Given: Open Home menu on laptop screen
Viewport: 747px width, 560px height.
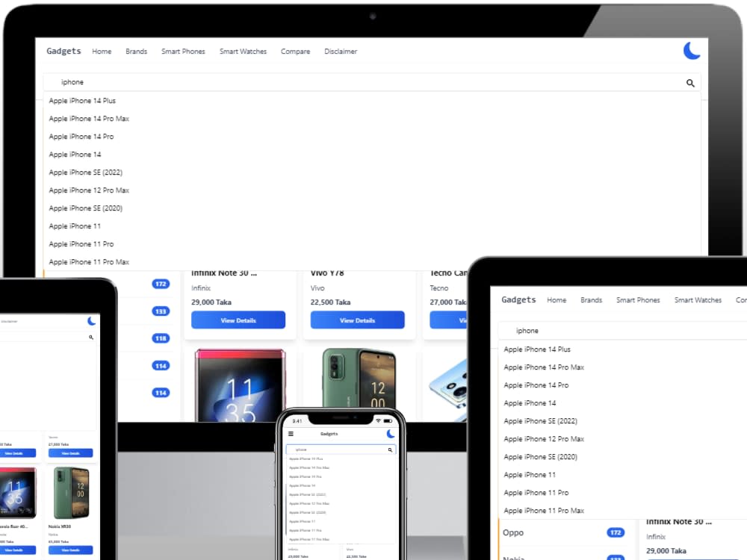Looking at the screenshot, I should [102, 52].
